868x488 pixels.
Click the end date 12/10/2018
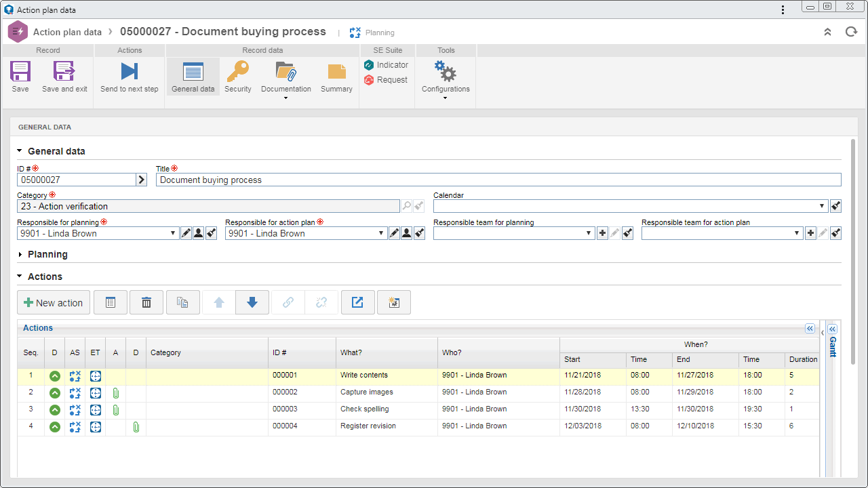tap(695, 426)
